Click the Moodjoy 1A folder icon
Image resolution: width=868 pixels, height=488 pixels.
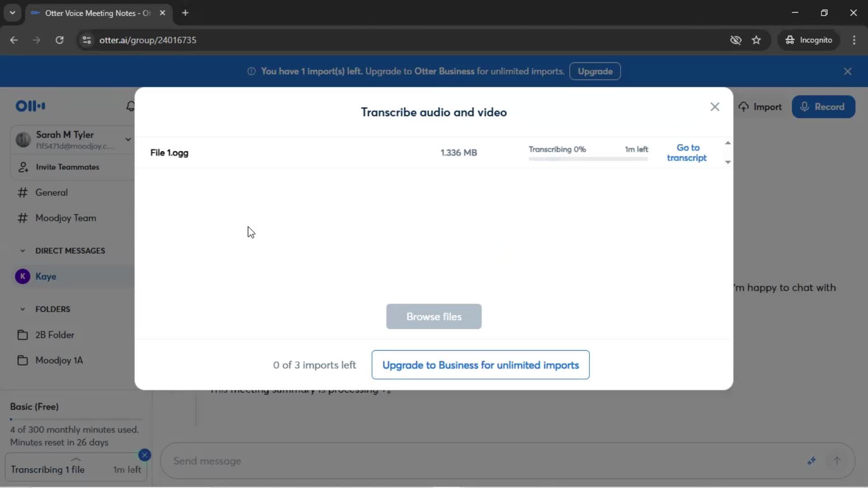point(23,360)
